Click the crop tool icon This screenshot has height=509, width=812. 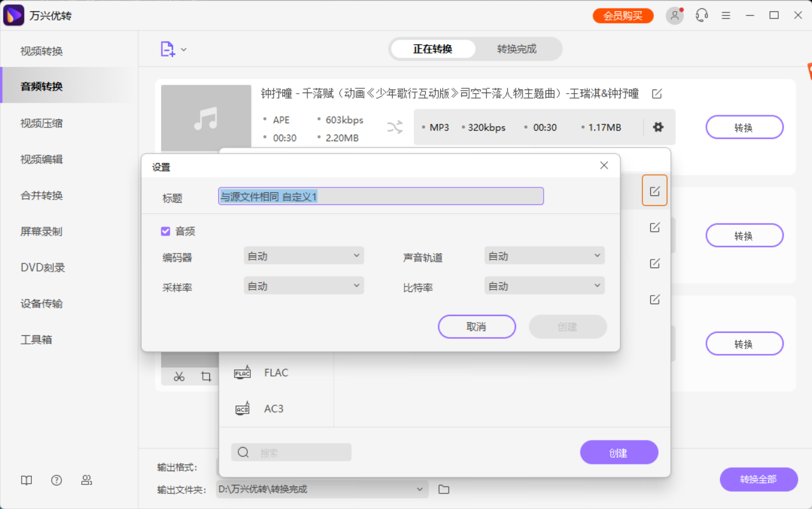(x=206, y=376)
